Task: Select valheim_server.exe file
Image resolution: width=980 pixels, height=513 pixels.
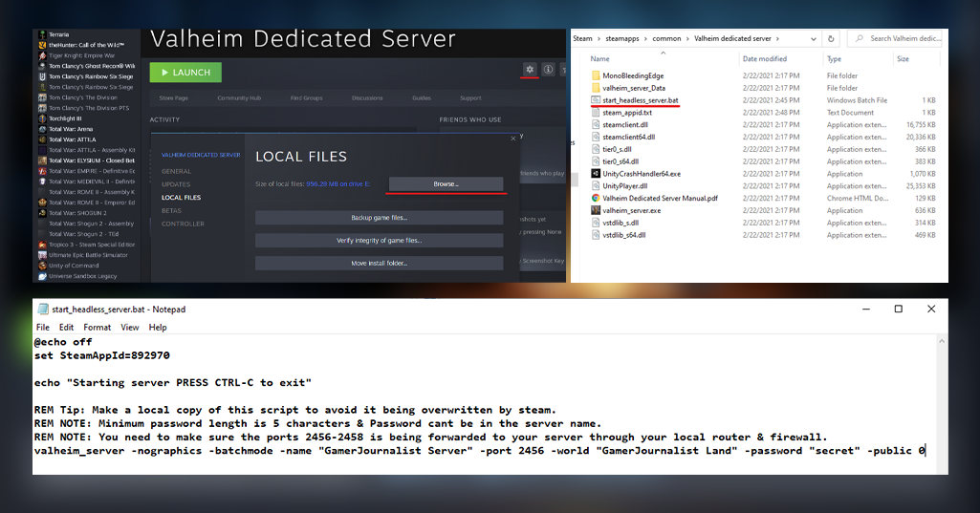Action: [631, 210]
